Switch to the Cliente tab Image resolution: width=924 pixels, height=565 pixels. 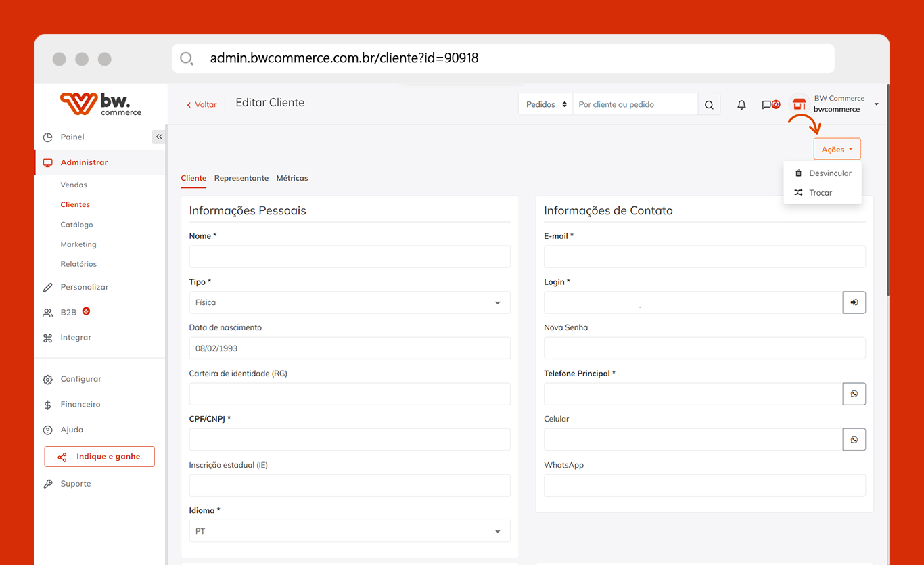tap(193, 178)
